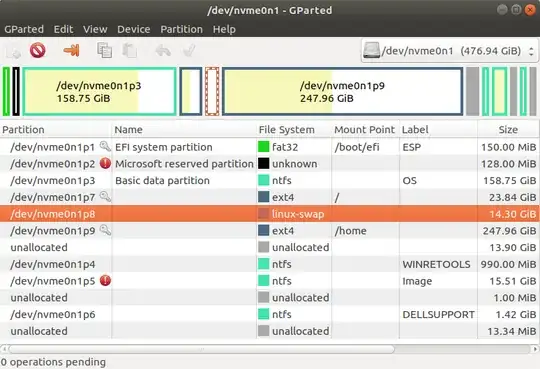This screenshot has height=369, width=540.
Task: Click the lock key icon beside nvme0n1p7
Action: pos(105,197)
